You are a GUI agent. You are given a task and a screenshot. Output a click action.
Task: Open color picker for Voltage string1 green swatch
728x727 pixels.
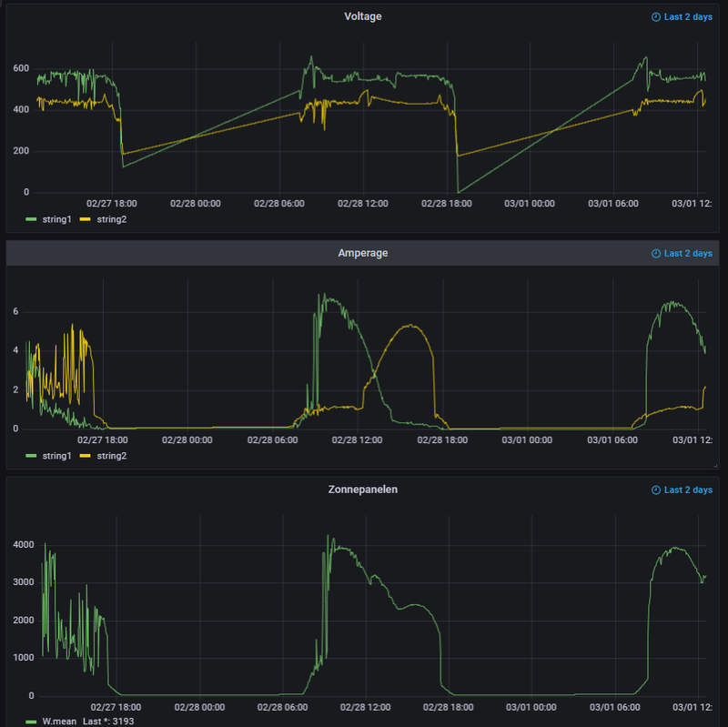point(32,219)
